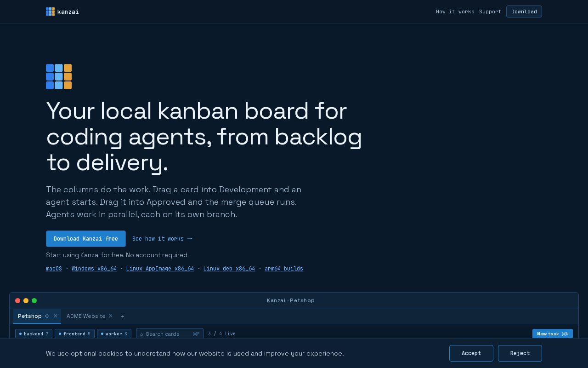Switch to the Petshop tab
This screenshot has width=588, height=368.
coord(30,316)
